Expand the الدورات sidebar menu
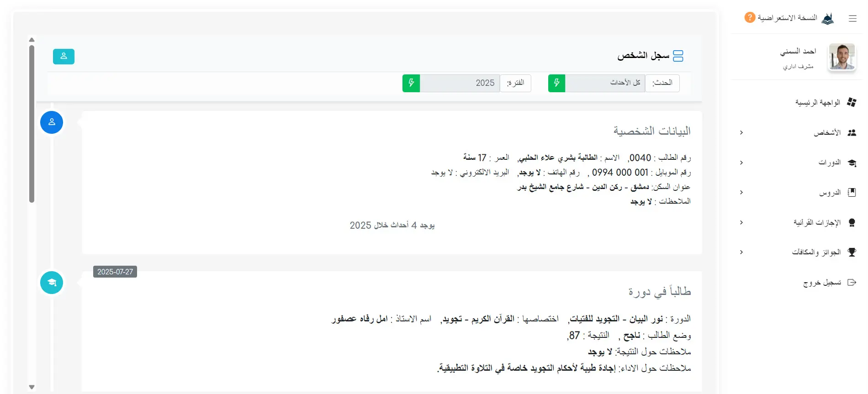 click(x=829, y=163)
